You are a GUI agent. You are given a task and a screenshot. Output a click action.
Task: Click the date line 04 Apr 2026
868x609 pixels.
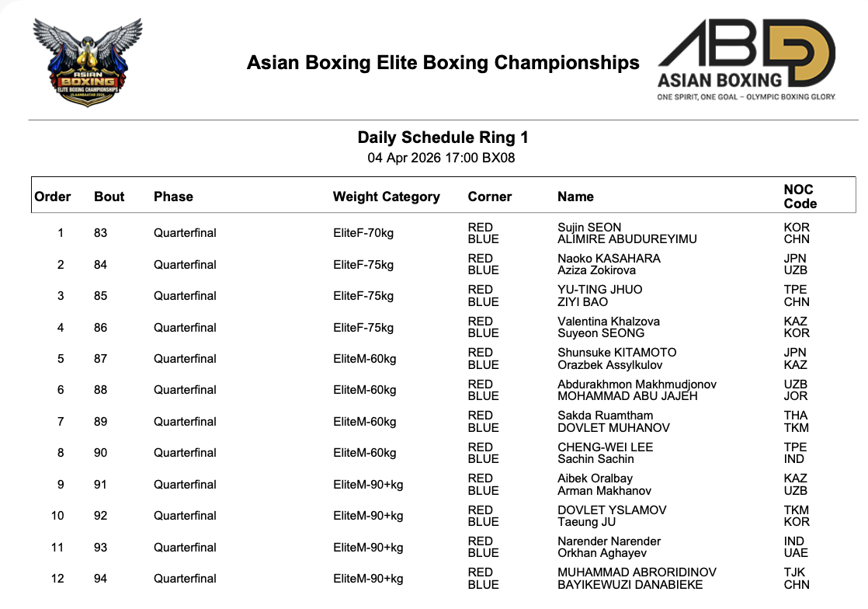441,158
